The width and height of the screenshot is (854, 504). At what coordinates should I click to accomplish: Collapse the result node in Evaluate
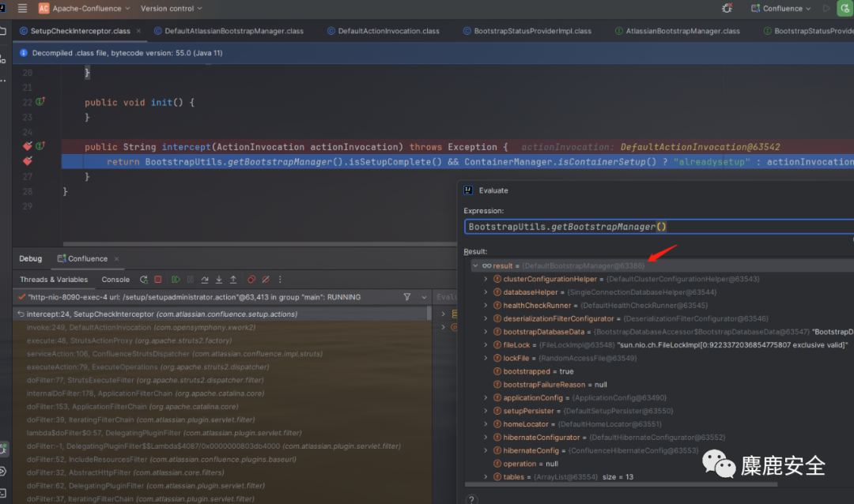(x=475, y=265)
